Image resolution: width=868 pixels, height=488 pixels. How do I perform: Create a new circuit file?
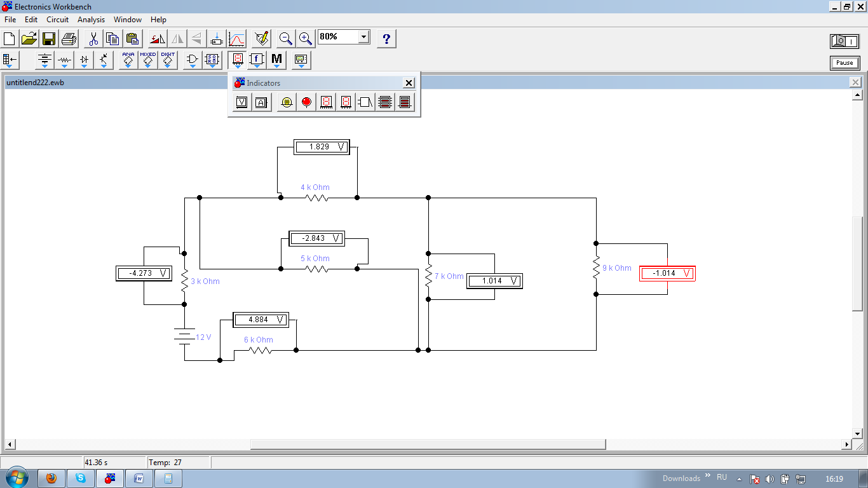(10, 39)
